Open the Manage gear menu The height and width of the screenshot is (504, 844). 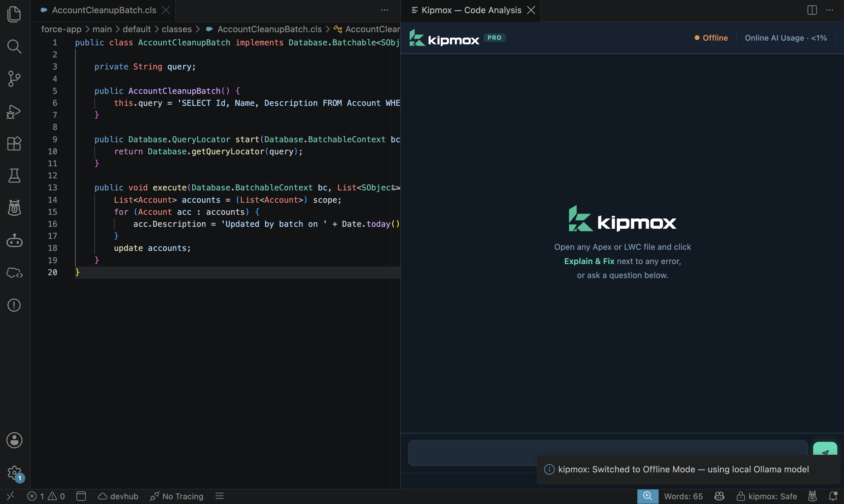click(x=14, y=472)
